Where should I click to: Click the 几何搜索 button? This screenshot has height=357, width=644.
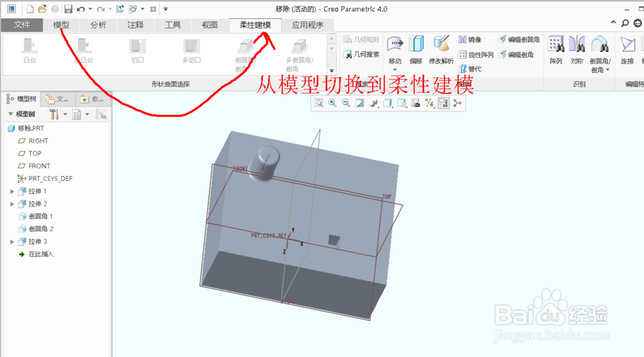tap(361, 54)
